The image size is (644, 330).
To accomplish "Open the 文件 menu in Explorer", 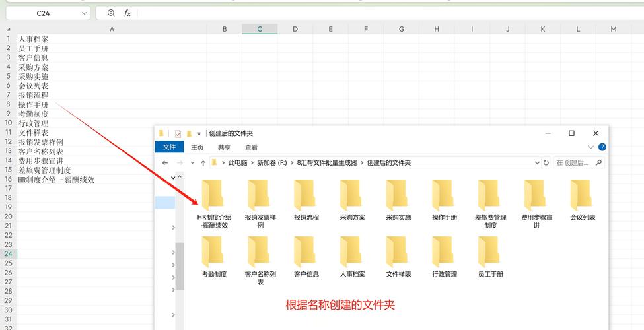I will click(x=170, y=147).
